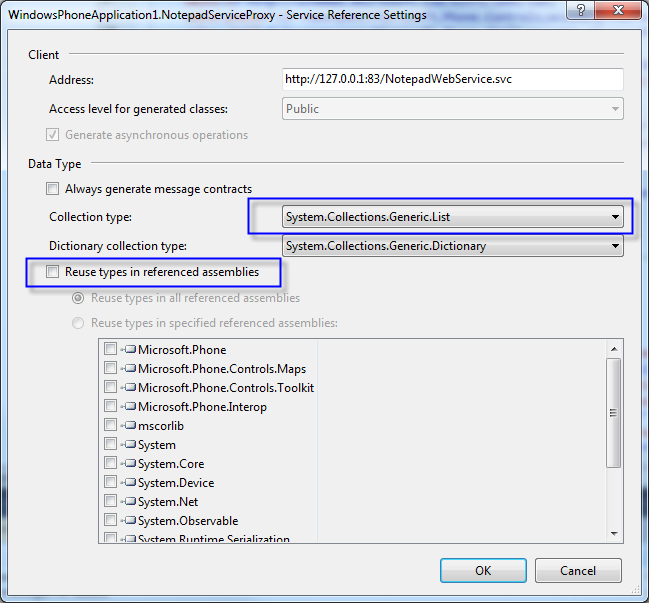Click the Microsoft.Phone.Interop assembly icon

(x=128, y=407)
